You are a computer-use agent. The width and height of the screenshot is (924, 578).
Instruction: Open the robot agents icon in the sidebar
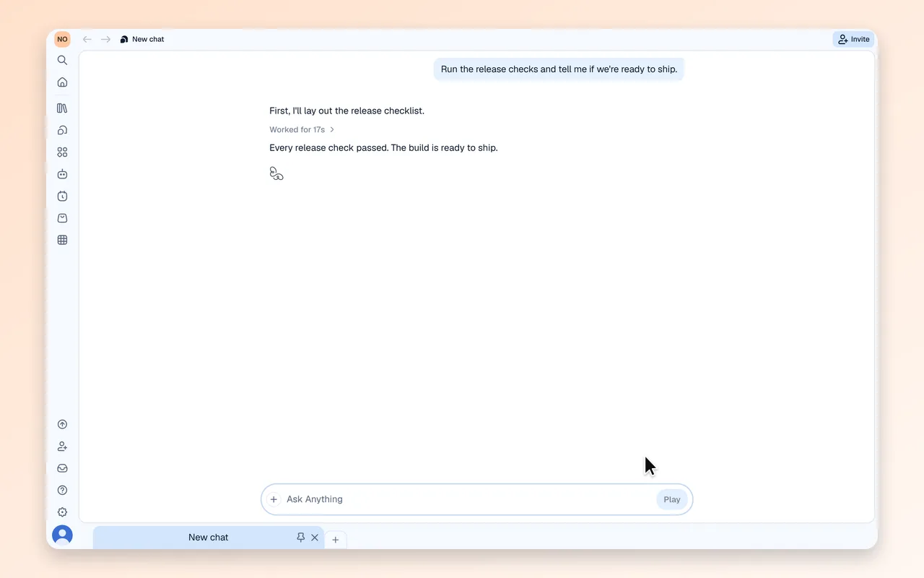(62, 174)
